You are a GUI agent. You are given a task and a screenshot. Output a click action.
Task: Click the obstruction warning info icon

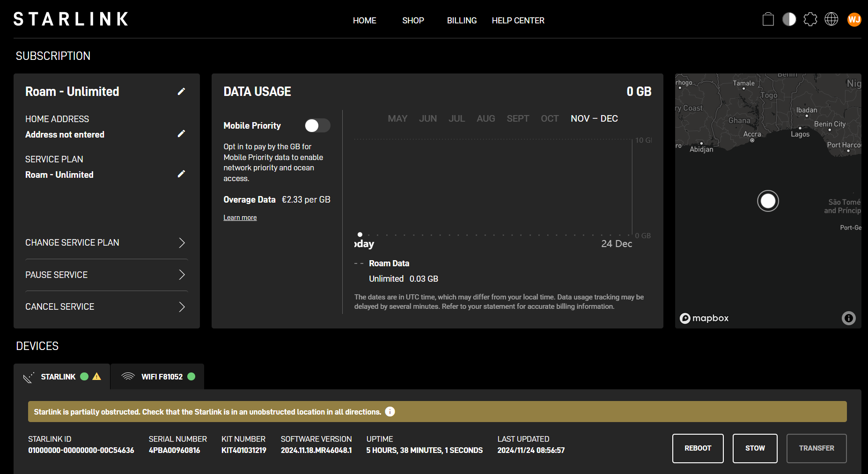[390, 411]
